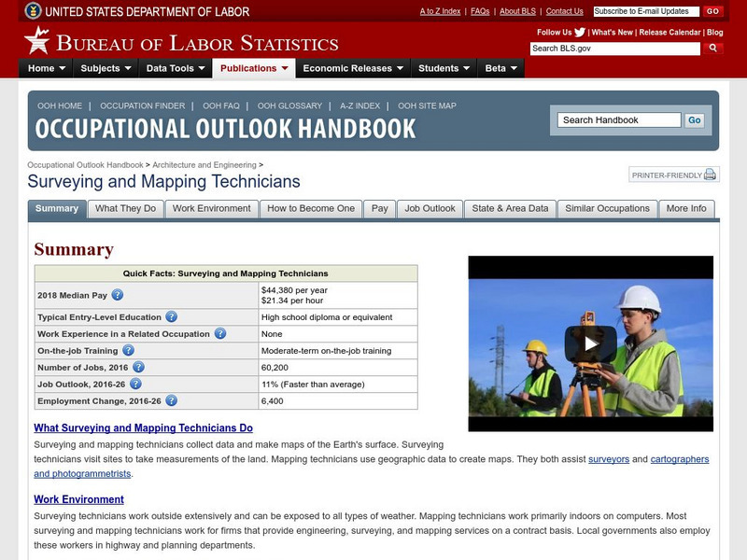
Task: Click the Architecture and Engineering breadcrumb
Action: point(204,165)
